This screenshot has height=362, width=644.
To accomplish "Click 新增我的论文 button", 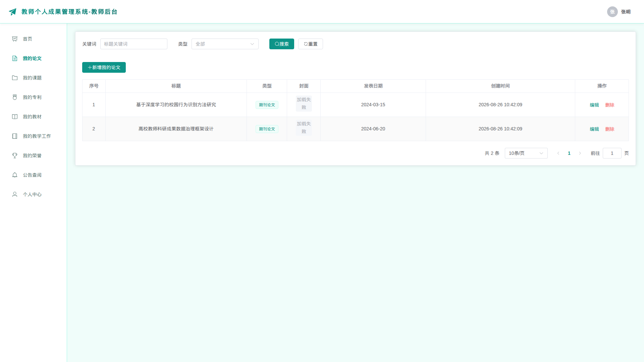I will [x=104, y=67].
